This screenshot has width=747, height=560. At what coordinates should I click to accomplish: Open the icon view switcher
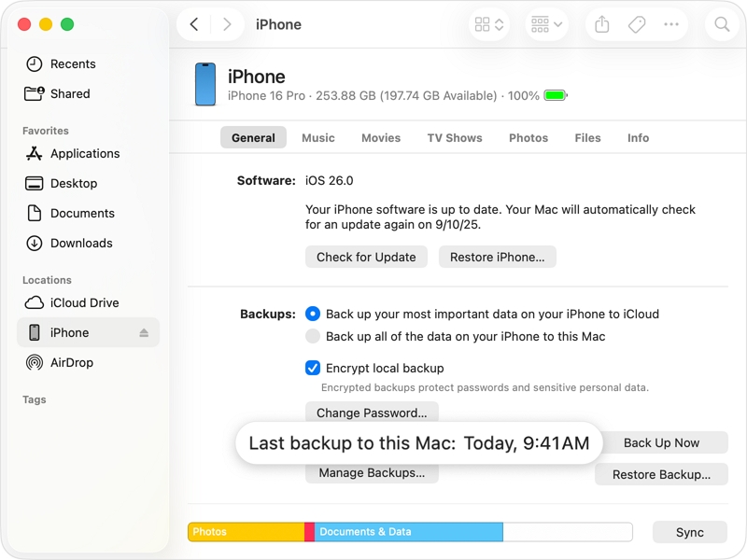tap(488, 24)
